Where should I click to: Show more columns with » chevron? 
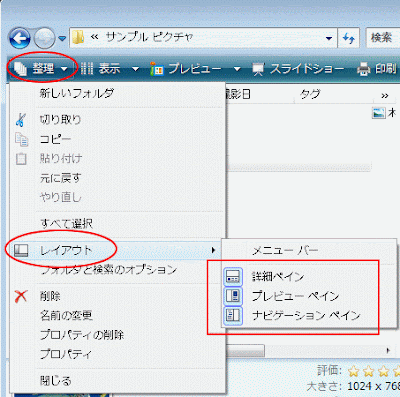385,96
